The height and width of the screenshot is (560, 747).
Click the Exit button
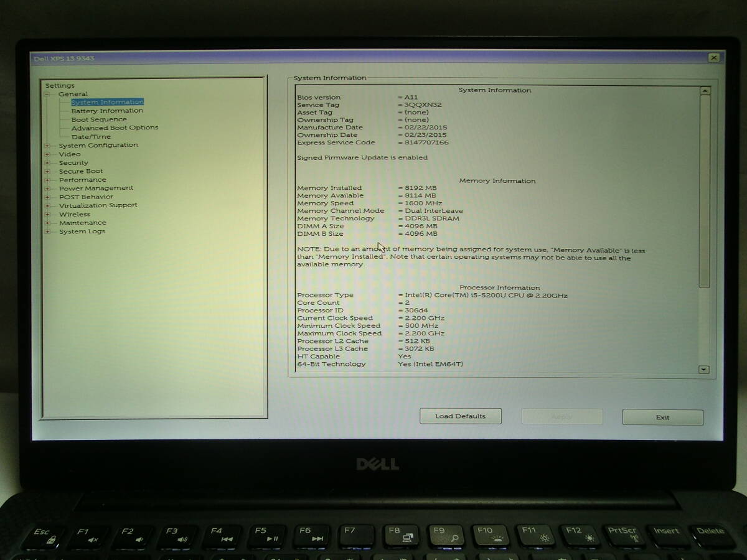point(663,418)
